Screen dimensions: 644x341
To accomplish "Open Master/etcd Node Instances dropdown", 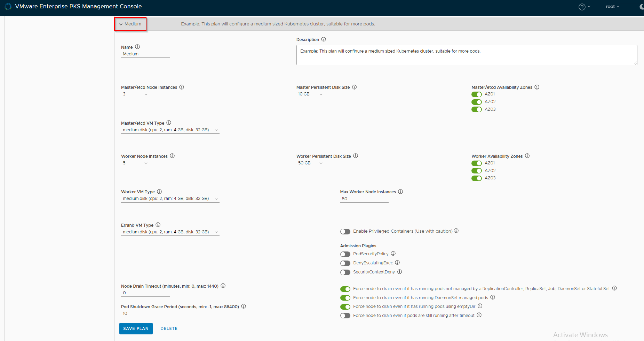I will (135, 94).
